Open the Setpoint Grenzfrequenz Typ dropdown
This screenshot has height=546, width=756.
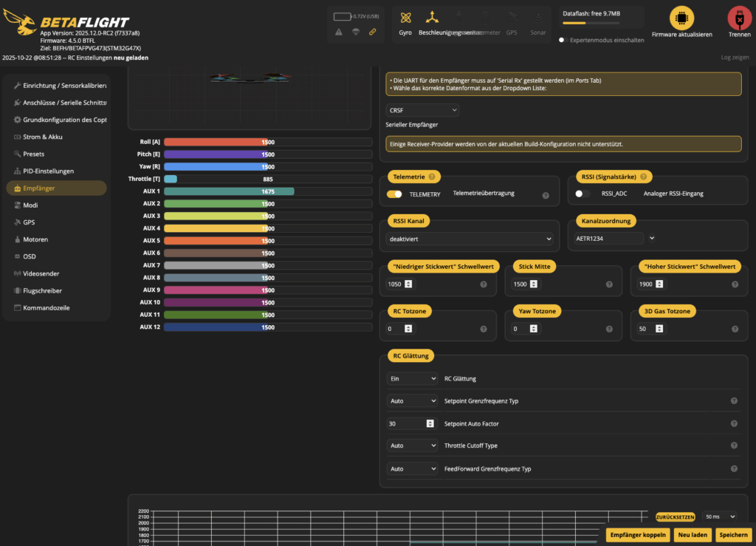[x=413, y=401]
